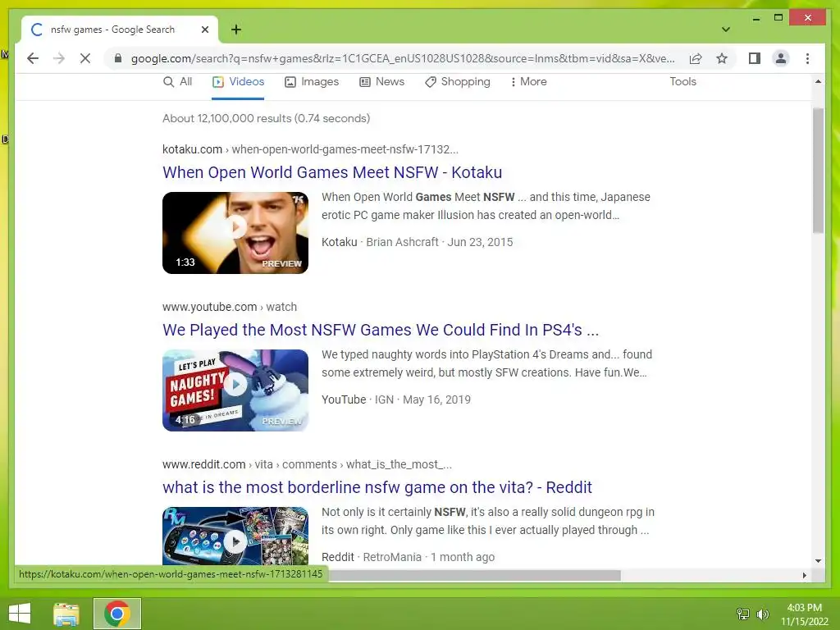This screenshot has width=840, height=630.
Task: Click the address bar URL field
Action: tap(402, 58)
